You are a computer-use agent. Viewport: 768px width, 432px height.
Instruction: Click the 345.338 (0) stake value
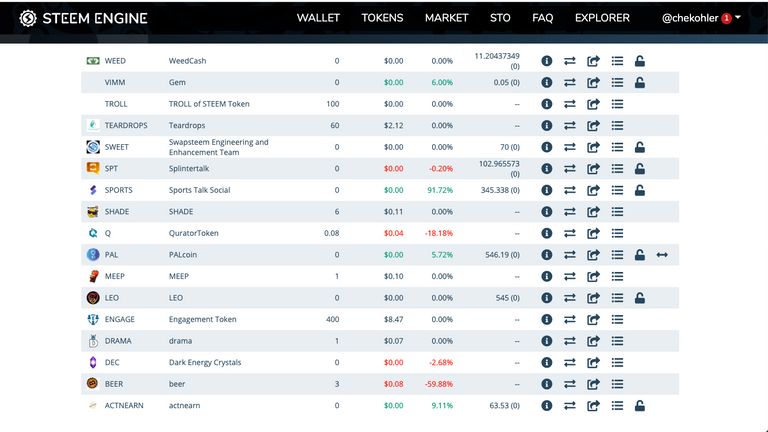(500, 190)
